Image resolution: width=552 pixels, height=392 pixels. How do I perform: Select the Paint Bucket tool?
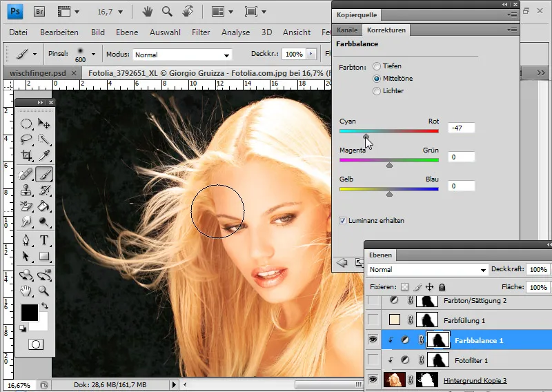tap(44, 206)
